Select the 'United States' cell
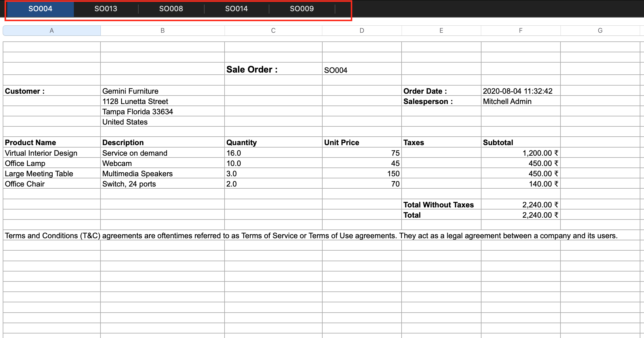Image resolution: width=644 pixels, height=338 pixels. click(163, 122)
